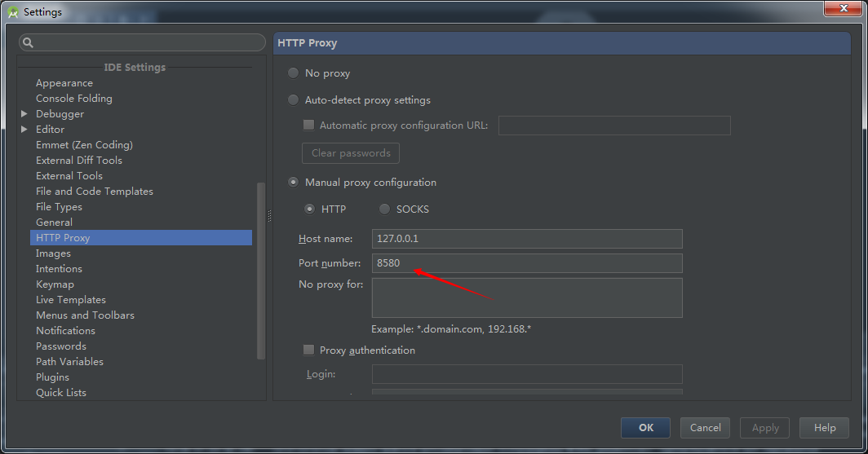Click the IDE Settings section header
868x454 pixels.
click(135, 68)
